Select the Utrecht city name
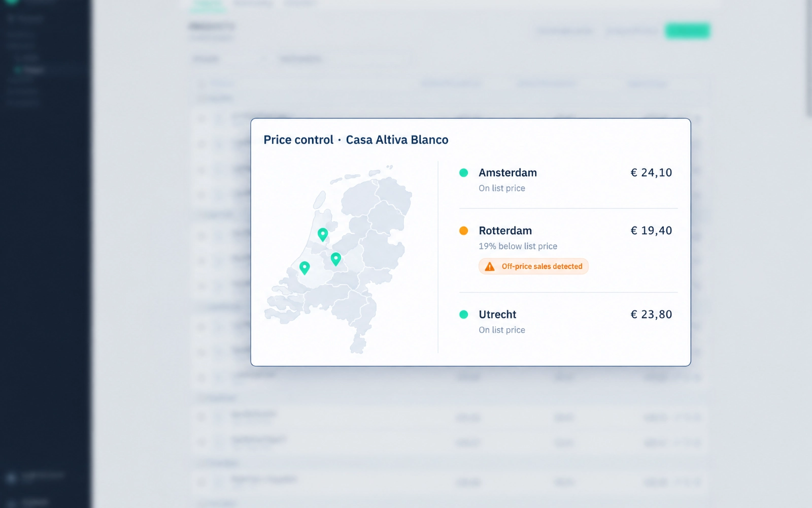The width and height of the screenshot is (812, 508). pos(497,314)
